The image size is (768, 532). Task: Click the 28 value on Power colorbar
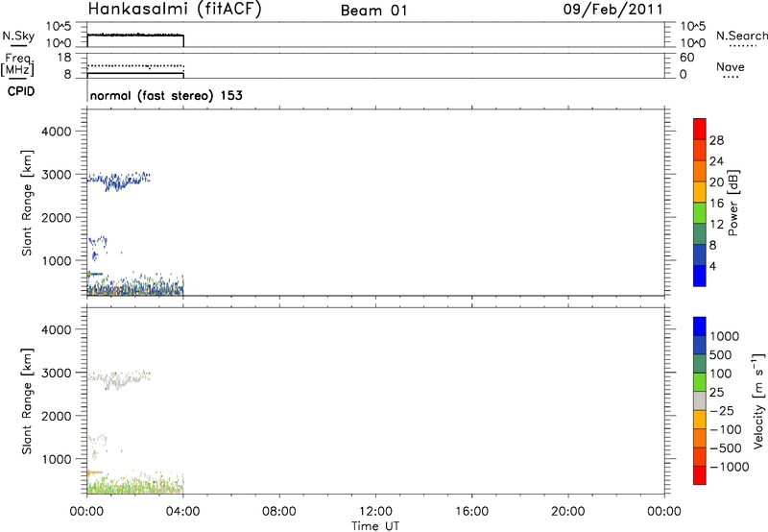(716, 140)
